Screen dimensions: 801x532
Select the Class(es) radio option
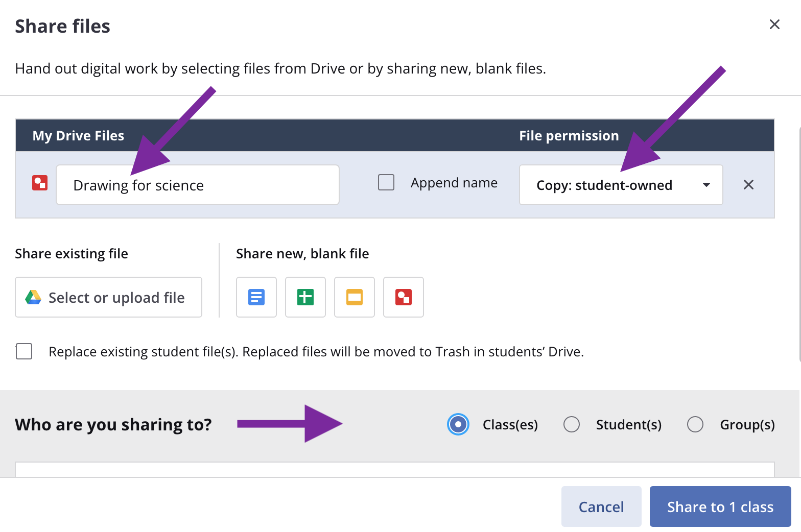458,424
